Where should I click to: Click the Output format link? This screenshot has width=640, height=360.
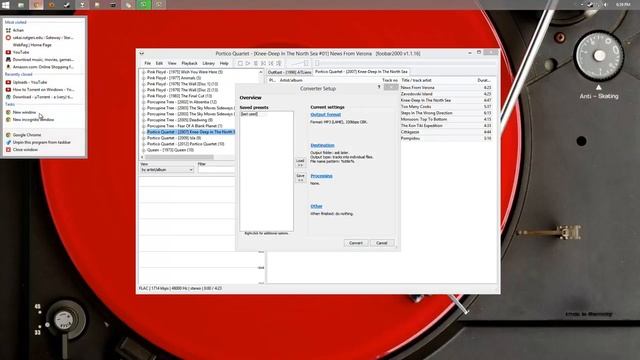pos(325,115)
